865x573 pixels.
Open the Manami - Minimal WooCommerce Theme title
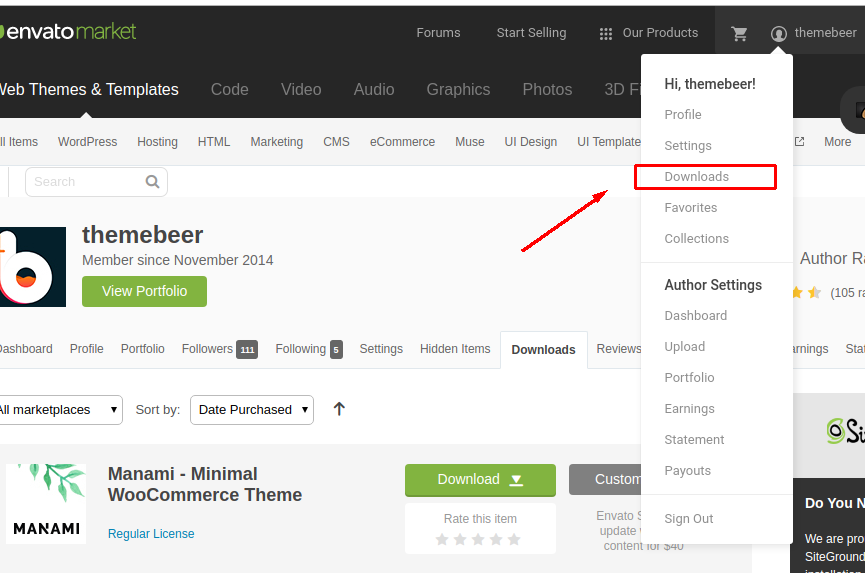[x=205, y=484]
